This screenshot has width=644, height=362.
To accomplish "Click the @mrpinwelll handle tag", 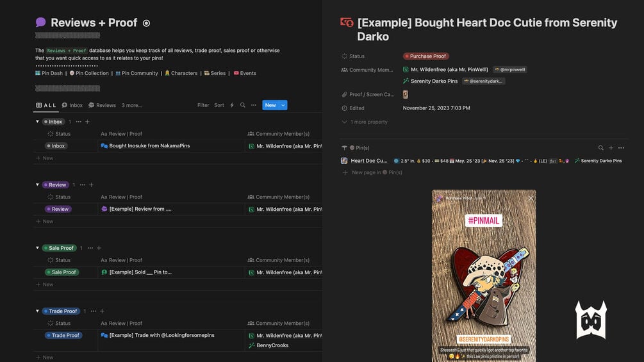I will tap(510, 70).
